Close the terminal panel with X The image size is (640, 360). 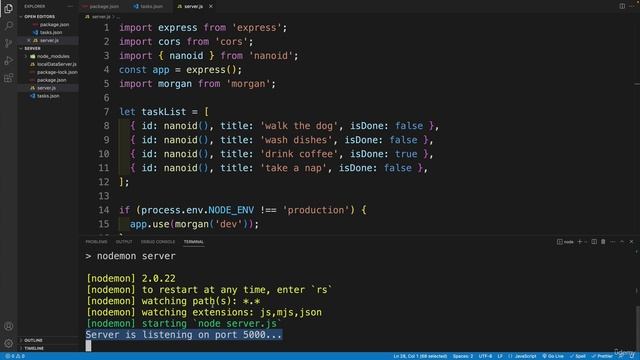(631, 242)
